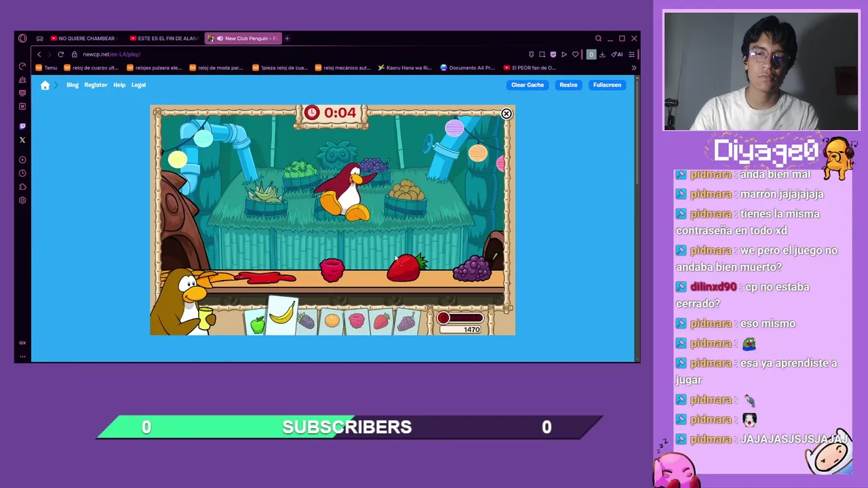Switch to ESTE ES EL FIN DE ALANA tab
This screenshot has height=488, width=868.
[x=164, y=39]
